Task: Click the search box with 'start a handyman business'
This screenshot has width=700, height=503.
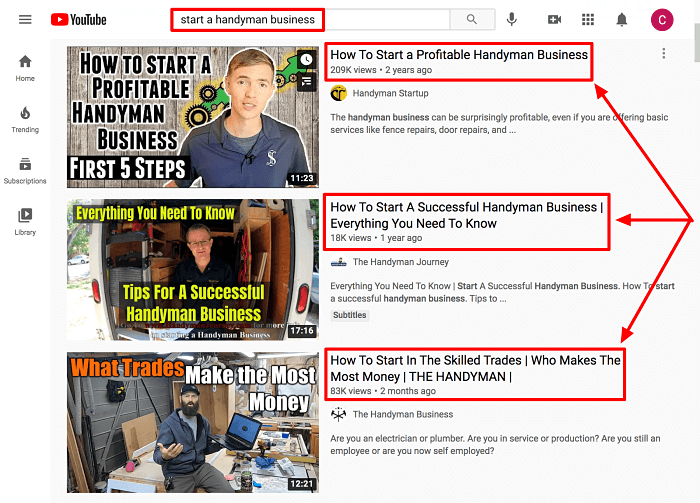Action: (x=311, y=20)
